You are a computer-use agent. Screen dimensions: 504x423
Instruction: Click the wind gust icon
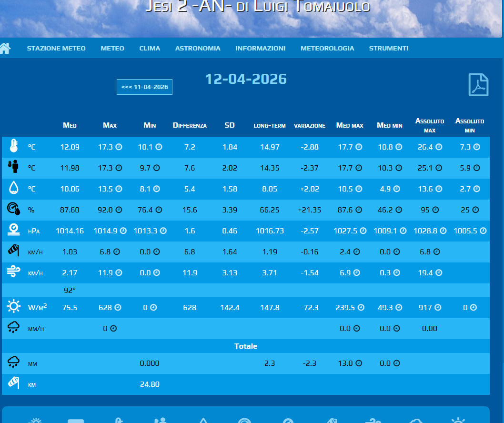pyautogui.click(x=14, y=272)
